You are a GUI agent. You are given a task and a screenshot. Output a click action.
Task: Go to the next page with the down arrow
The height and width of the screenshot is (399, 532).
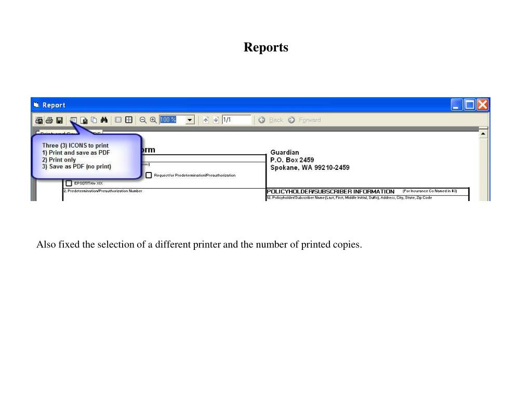[216, 120]
